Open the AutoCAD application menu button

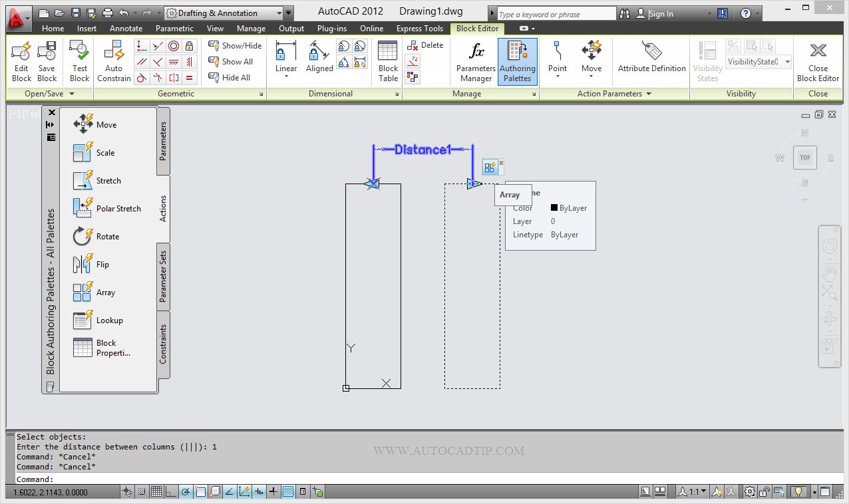[x=19, y=17]
